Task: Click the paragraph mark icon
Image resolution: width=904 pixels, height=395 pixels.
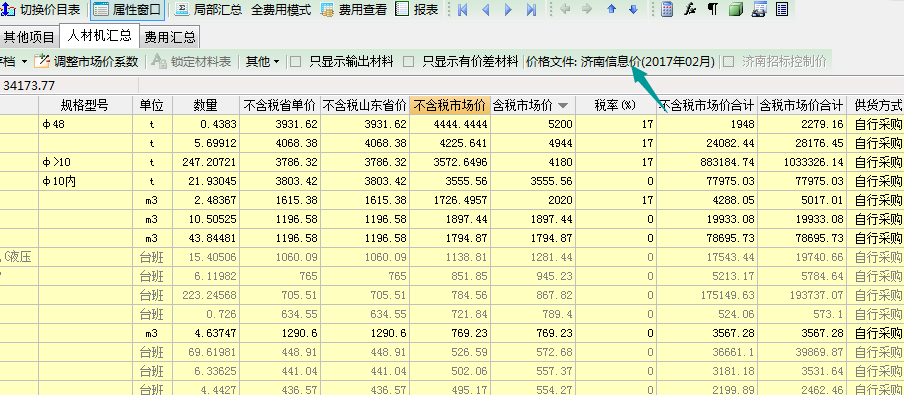Action: (713, 9)
